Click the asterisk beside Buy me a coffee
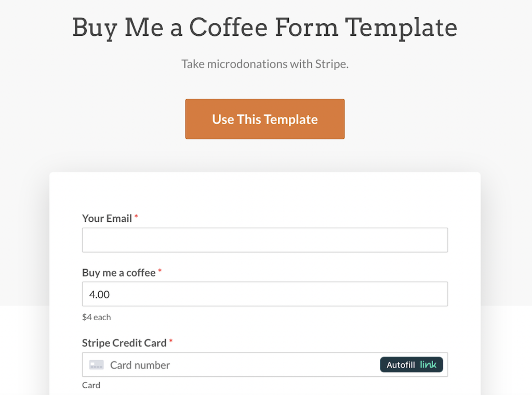This screenshot has height=395, width=532. tap(159, 270)
